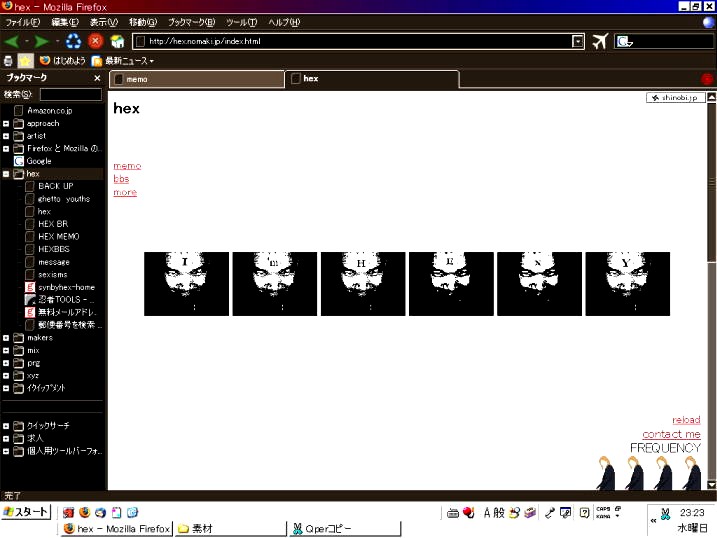This screenshot has width=717, height=538.
Task: Open the 編集 menu
Action: point(65,22)
